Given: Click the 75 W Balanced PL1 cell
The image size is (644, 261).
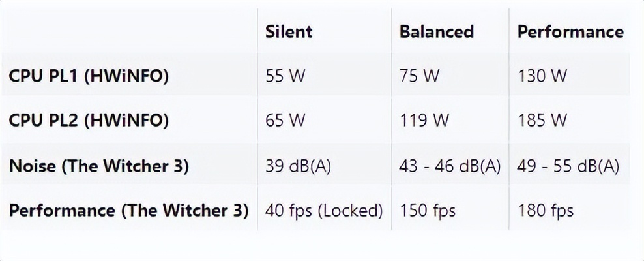Looking at the screenshot, I should click(x=419, y=76).
